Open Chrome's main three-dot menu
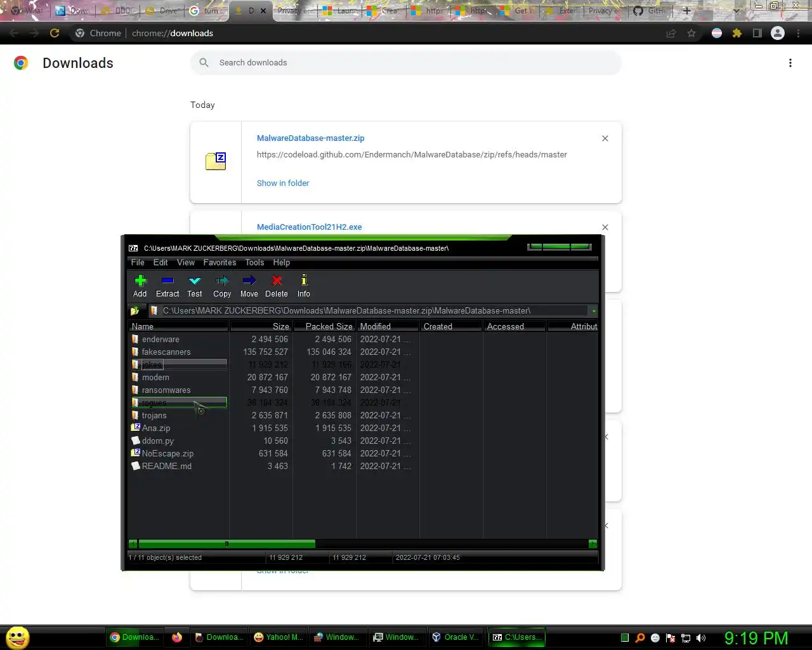 798,33
